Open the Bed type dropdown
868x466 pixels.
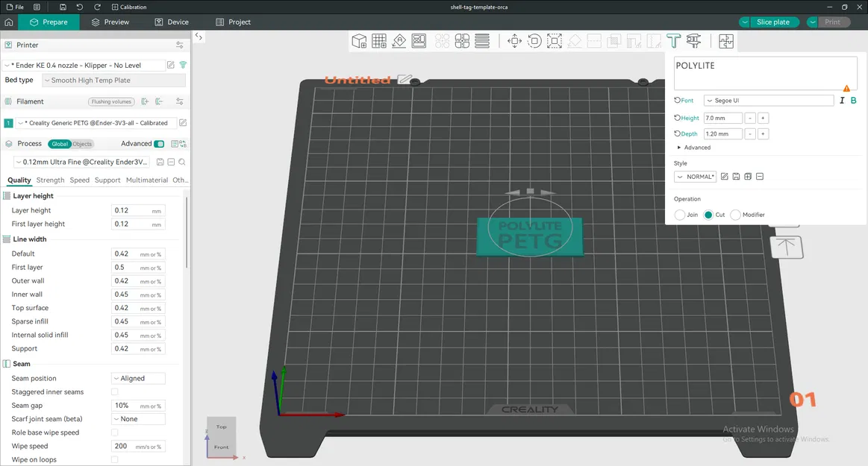[x=114, y=81]
